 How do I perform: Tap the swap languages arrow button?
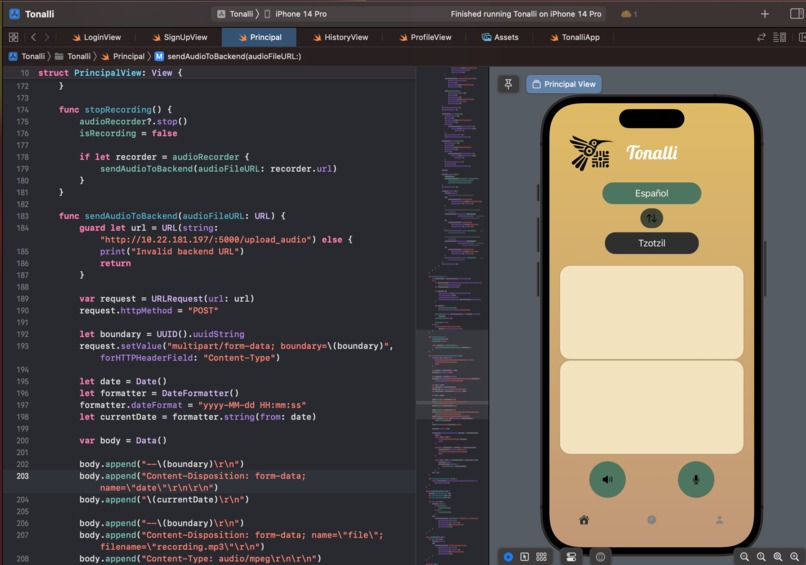coord(651,218)
